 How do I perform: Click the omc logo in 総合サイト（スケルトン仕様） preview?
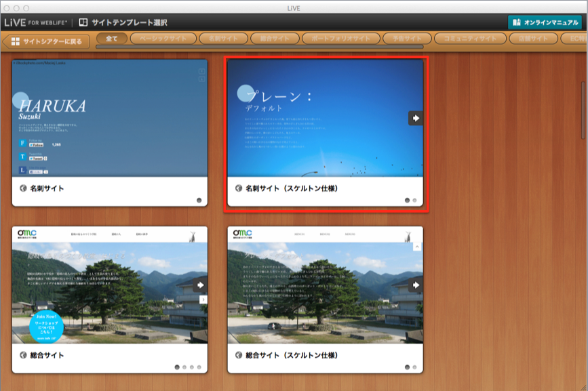pos(242,234)
